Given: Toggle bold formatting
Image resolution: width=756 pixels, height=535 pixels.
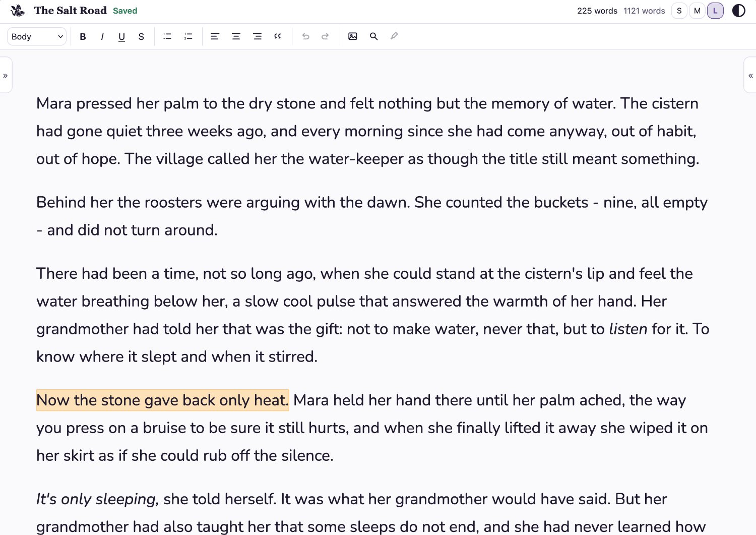Looking at the screenshot, I should coord(83,36).
